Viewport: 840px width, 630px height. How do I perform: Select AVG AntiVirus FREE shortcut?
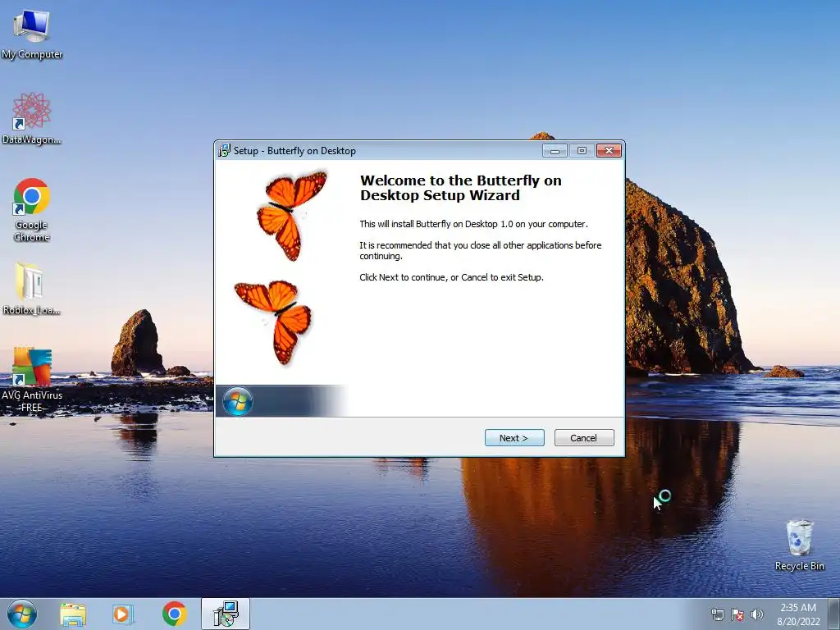point(32,379)
